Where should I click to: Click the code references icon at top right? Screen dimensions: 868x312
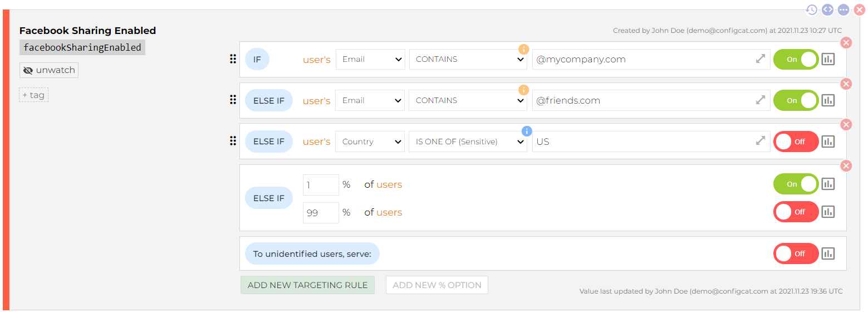point(828,9)
